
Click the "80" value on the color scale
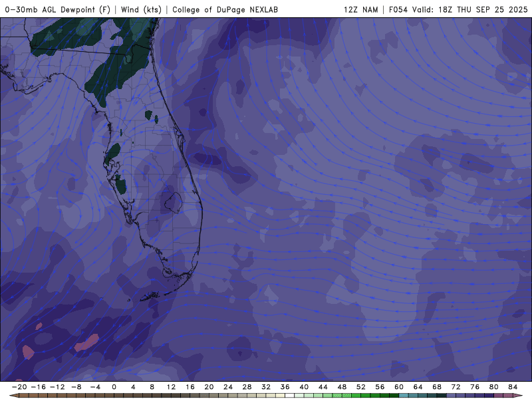[494, 387]
